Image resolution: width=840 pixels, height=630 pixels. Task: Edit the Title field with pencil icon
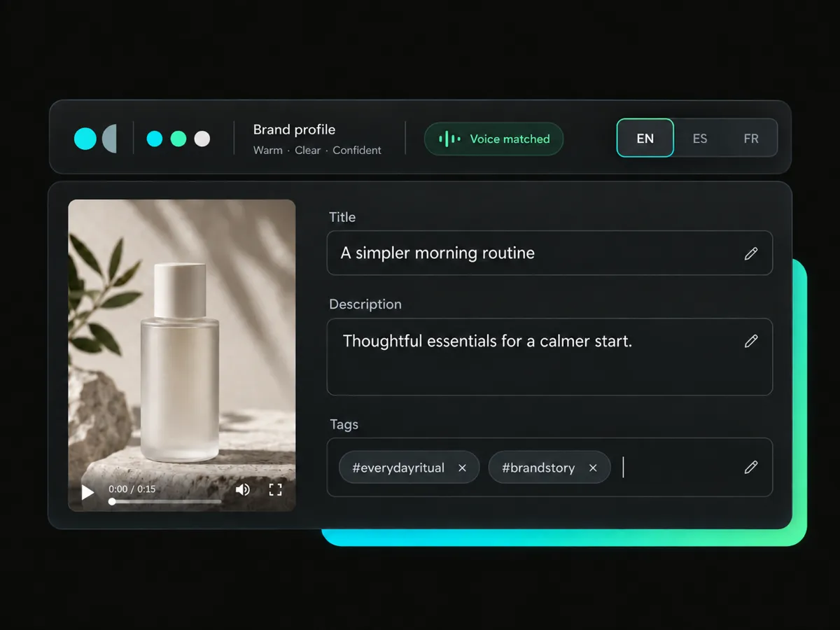pyautogui.click(x=751, y=253)
